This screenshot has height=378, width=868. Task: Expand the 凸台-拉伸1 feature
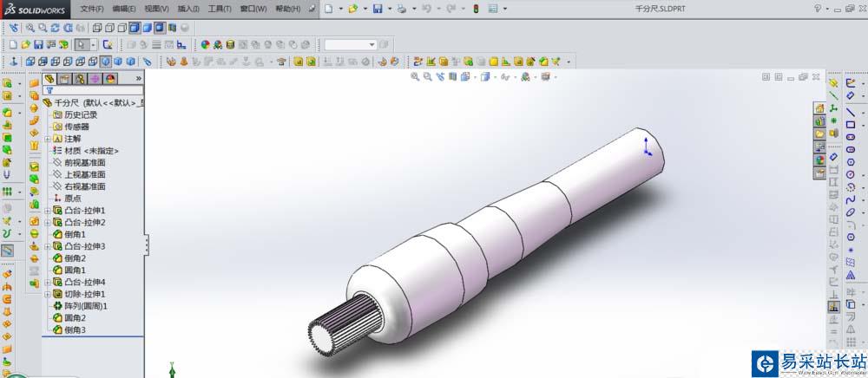tap(48, 211)
